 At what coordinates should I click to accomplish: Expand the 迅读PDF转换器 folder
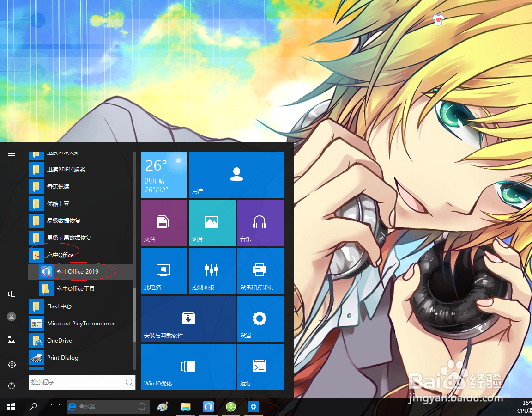click(x=80, y=170)
